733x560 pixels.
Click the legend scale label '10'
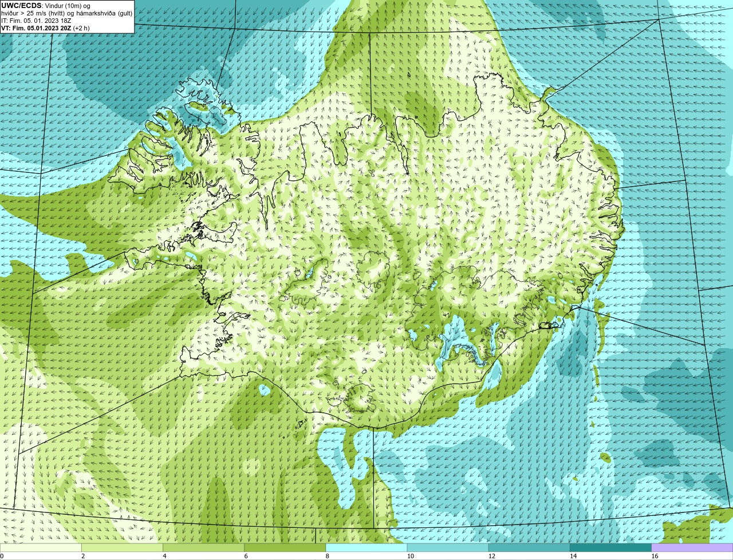point(411,556)
